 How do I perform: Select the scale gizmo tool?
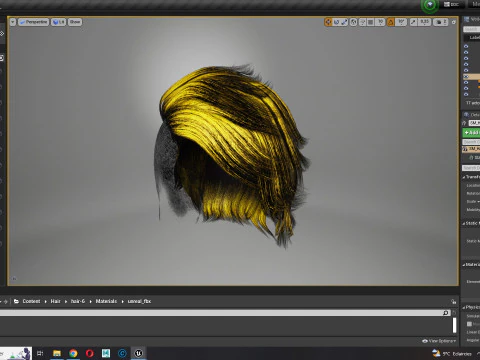[344, 22]
